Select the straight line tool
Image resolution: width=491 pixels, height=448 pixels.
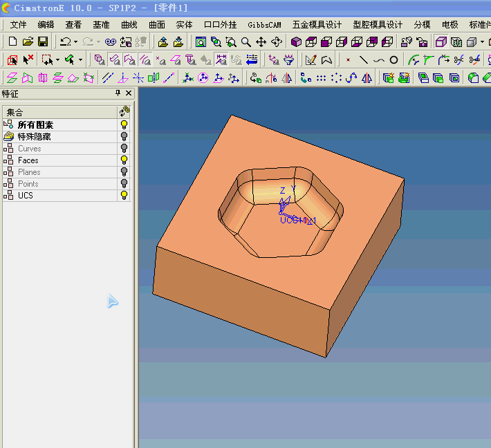pyautogui.click(x=363, y=59)
